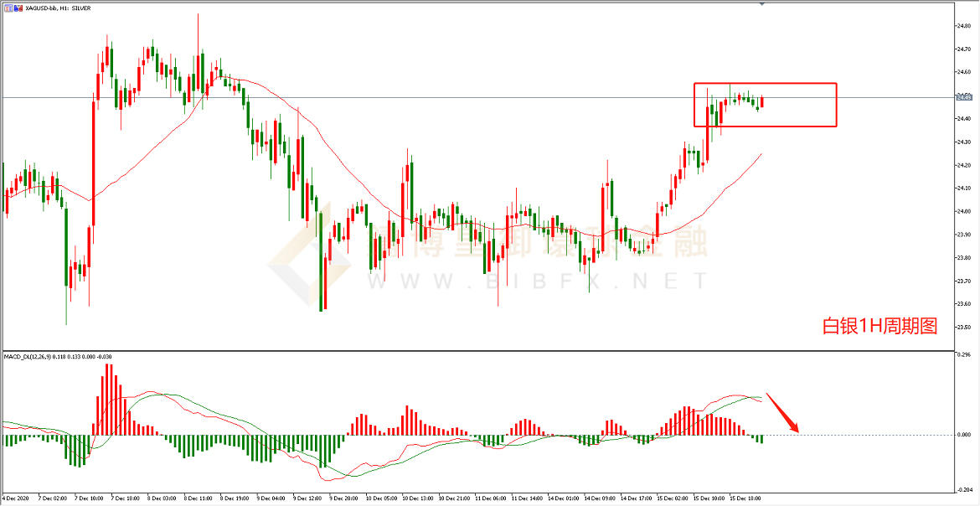
Task: Select the chart shift triangle on the top edge
Action: tap(761, 4)
